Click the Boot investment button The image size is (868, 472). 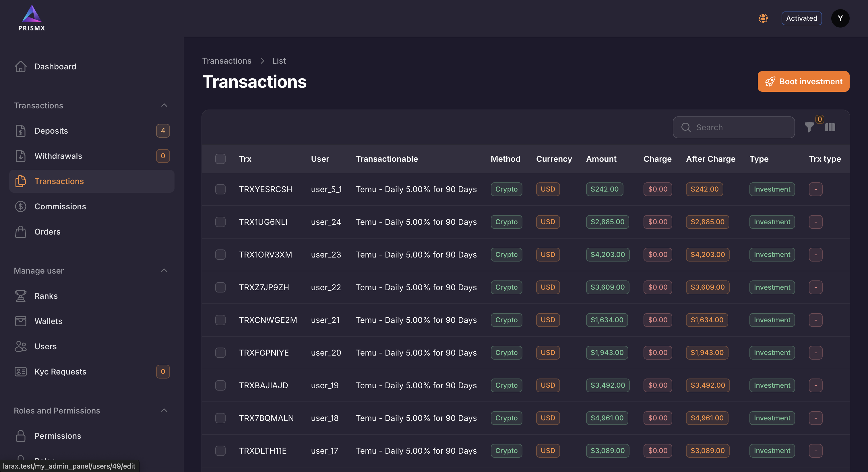[803, 81]
